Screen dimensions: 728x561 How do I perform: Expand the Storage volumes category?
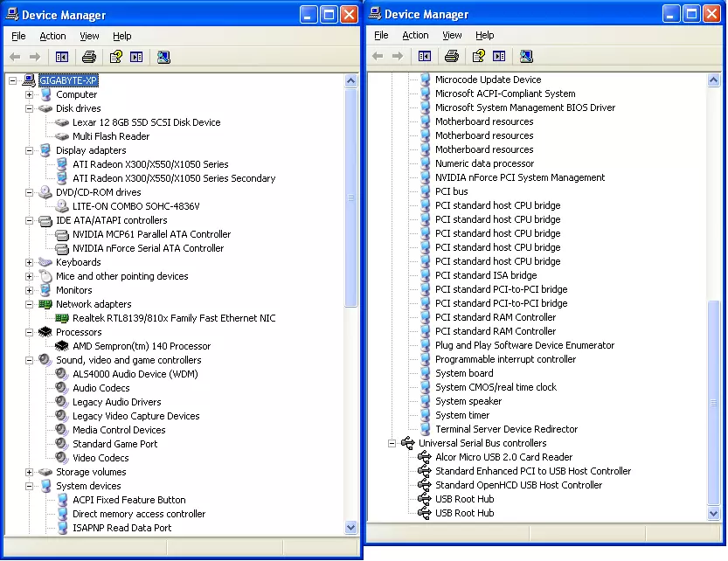point(29,472)
